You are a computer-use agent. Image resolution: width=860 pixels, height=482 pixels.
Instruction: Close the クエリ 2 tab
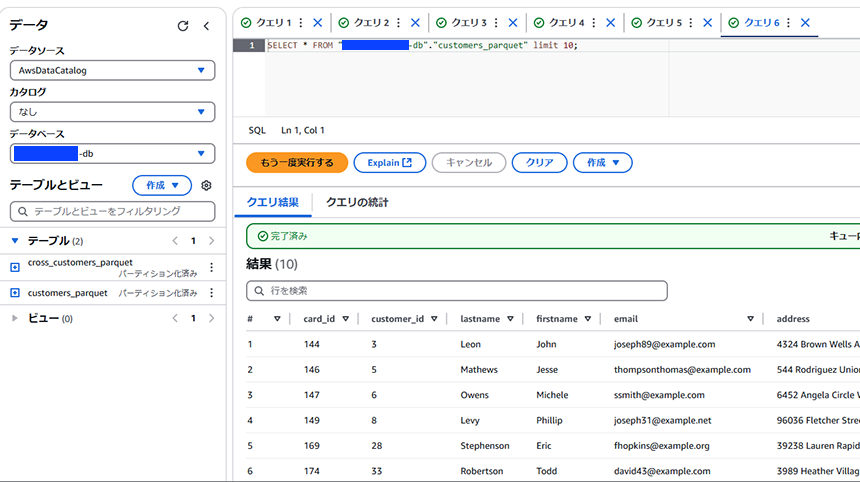(x=415, y=22)
